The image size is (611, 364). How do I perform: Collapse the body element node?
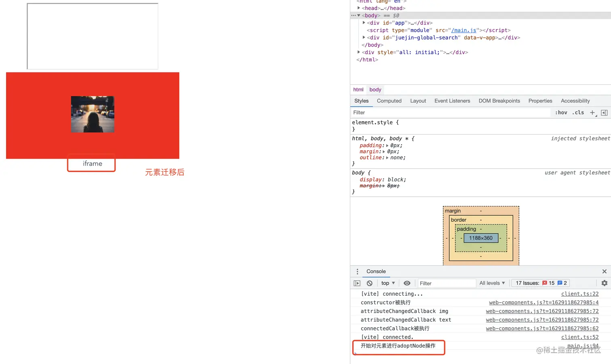click(x=358, y=15)
